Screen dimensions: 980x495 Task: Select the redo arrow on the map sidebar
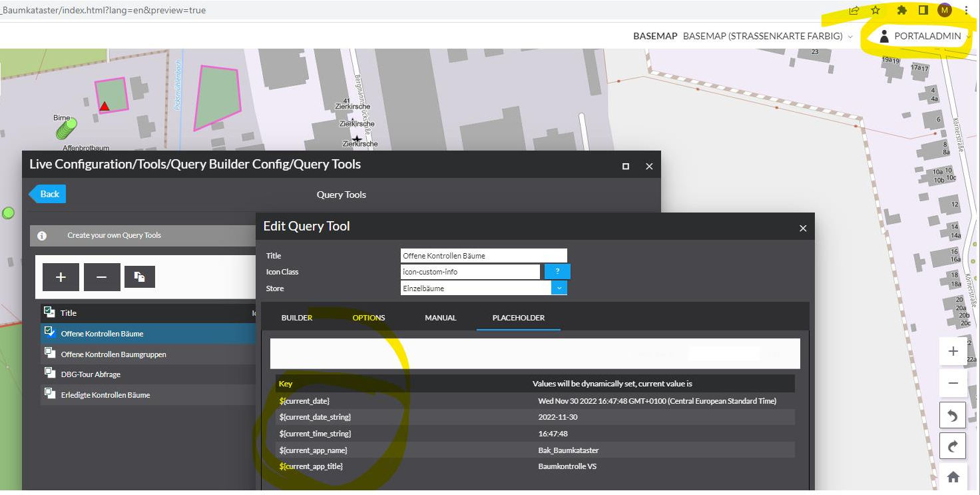(x=953, y=445)
